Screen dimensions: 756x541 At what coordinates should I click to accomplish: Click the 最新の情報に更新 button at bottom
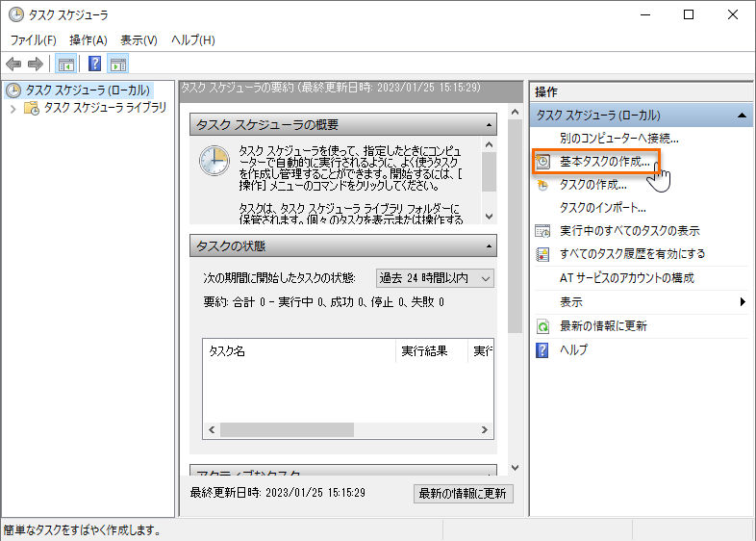tap(463, 494)
